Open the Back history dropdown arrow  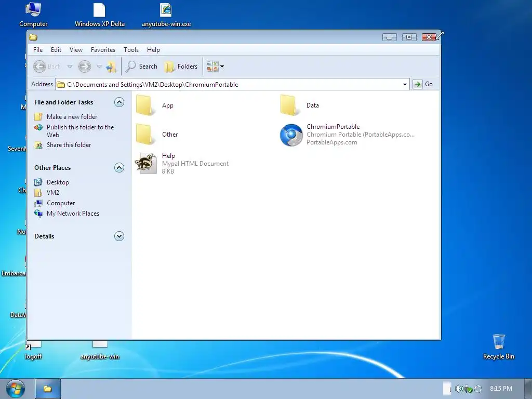click(x=70, y=66)
